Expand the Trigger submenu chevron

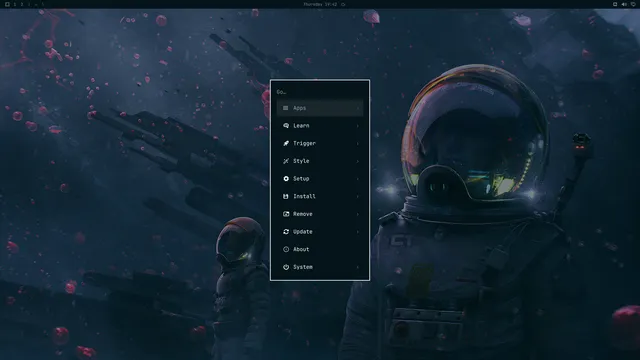[358, 143]
